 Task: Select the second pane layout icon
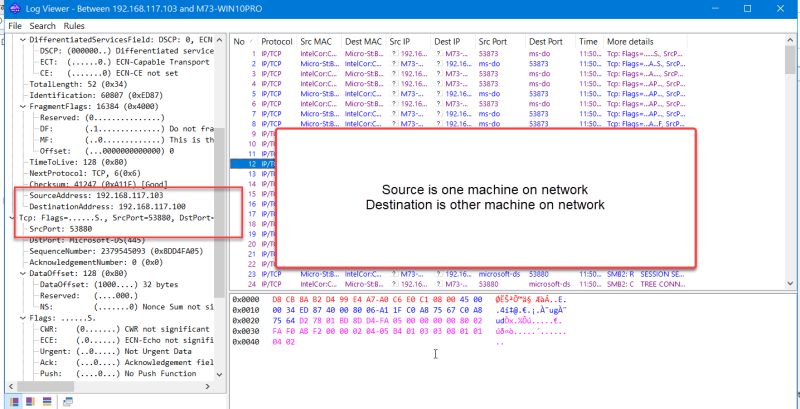tap(31, 401)
